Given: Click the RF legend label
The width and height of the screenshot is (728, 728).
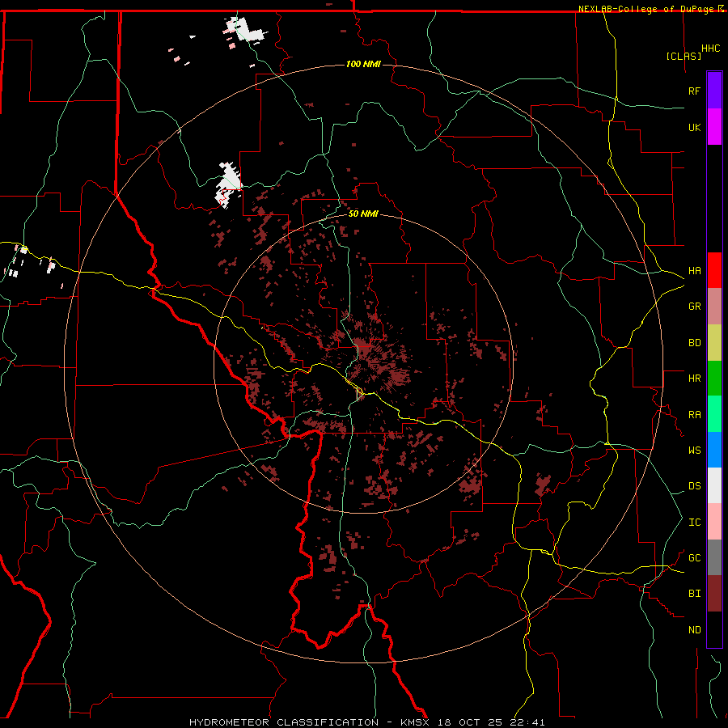Looking at the screenshot, I should [x=694, y=91].
